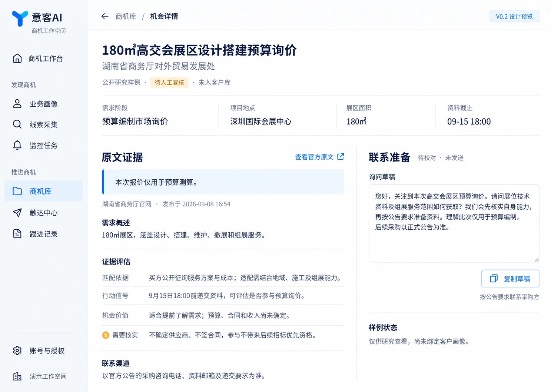
Task: Click the 机会详情 breadcrumb text
Action: click(x=164, y=16)
